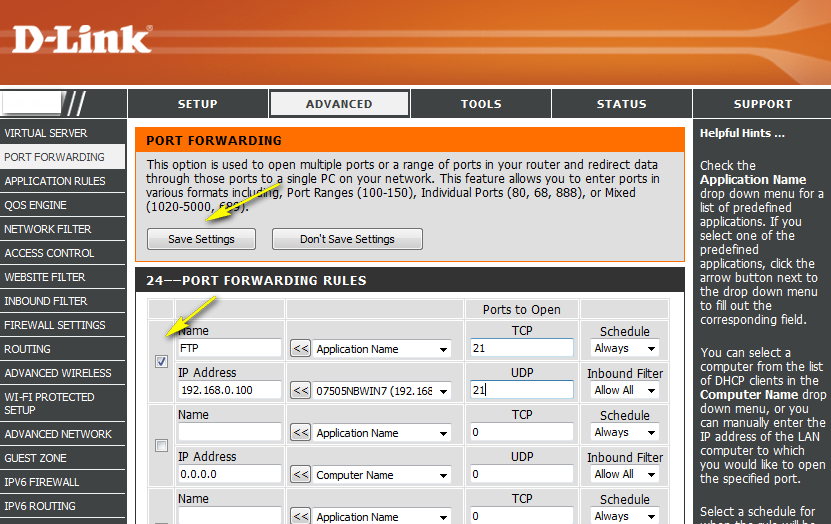Open the FTP rule Application Name dropdown

382,349
